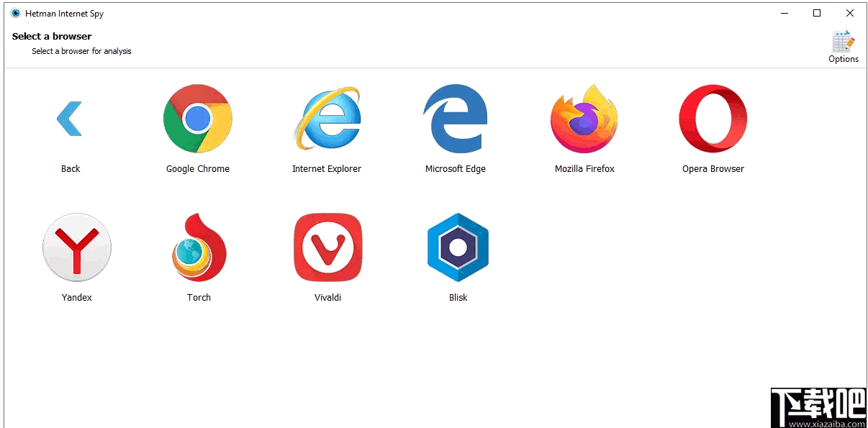The image size is (868, 428).
Task: Click the "Yandex" label
Action: [x=77, y=298]
